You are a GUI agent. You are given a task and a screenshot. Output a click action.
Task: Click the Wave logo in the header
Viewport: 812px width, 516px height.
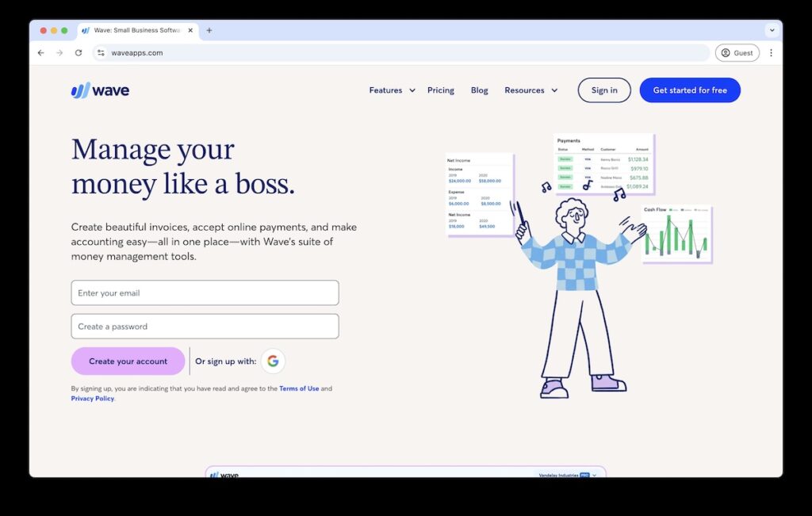pyautogui.click(x=100, y=90)
